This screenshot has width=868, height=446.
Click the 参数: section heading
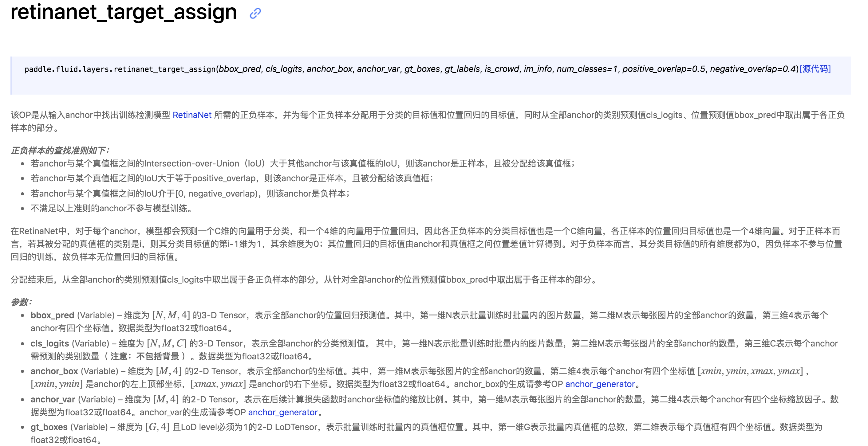[x=21, y=302]
